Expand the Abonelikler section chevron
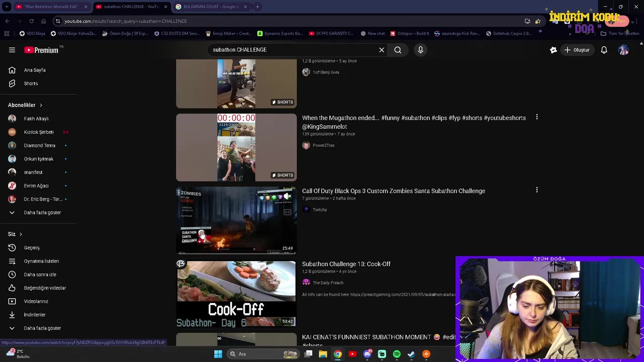The width and height of the screenshot is (644, 362). point(41,105)
